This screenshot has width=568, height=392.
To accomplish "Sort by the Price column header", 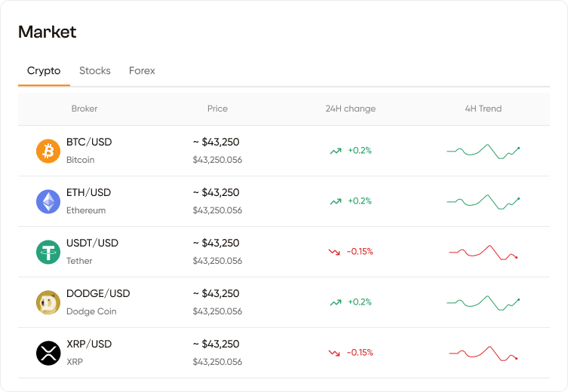I will [x=217, y=109].
